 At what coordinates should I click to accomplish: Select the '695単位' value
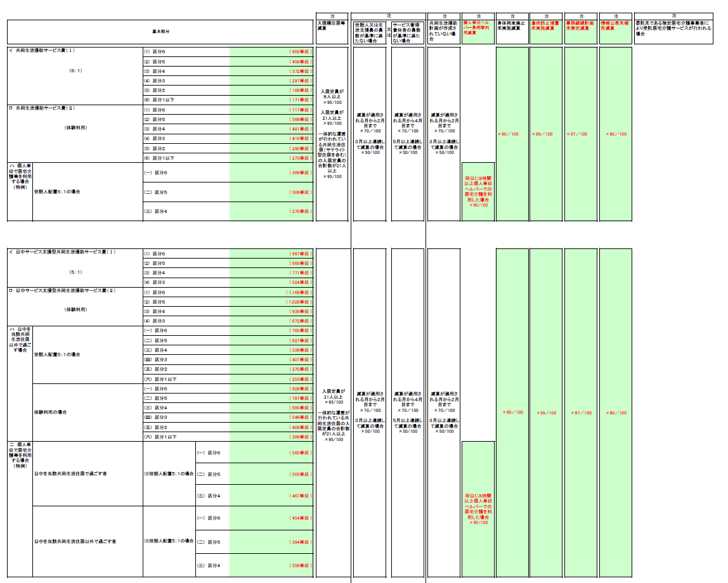point(301,407)
